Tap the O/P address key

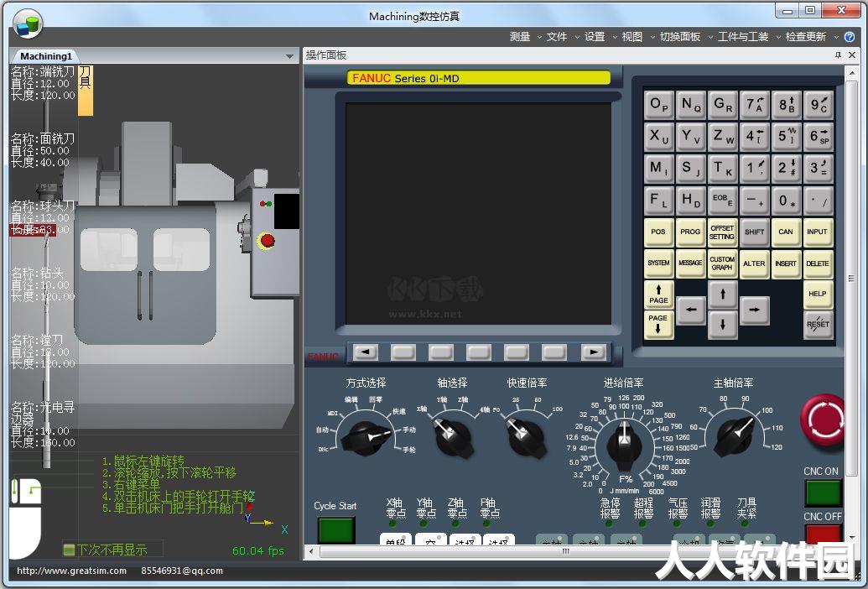pos(658,105)
